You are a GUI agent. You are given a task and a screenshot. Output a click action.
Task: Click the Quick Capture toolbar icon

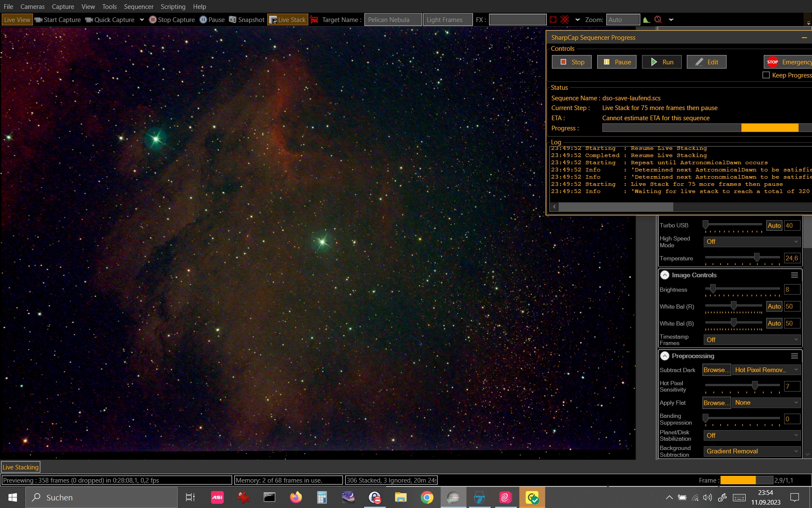tap(89, 20)
